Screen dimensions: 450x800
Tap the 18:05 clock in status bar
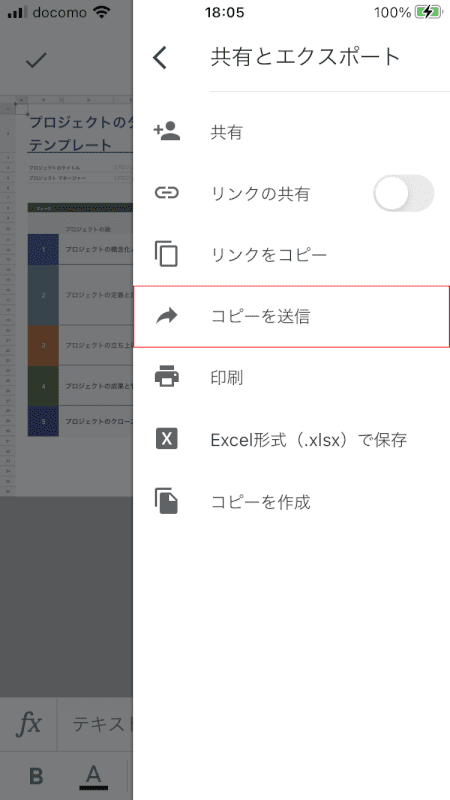(224, 12)
